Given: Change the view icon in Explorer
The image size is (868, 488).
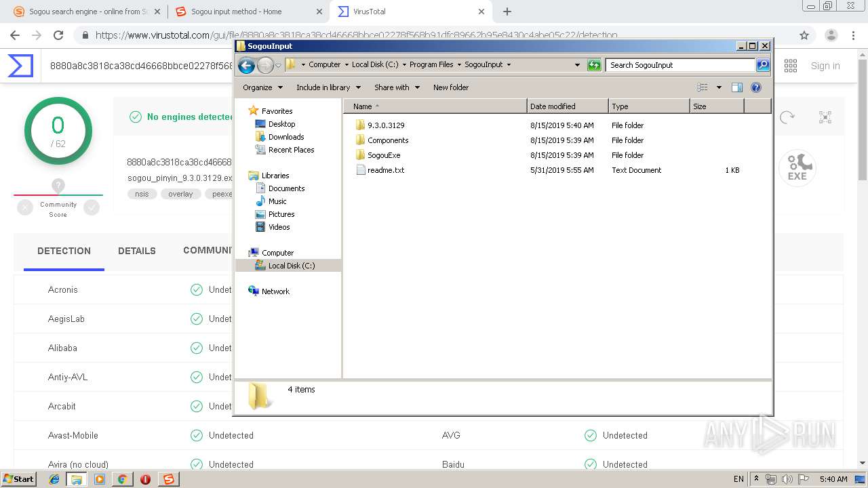Looking at the screenshot, I should coord(703,87).
